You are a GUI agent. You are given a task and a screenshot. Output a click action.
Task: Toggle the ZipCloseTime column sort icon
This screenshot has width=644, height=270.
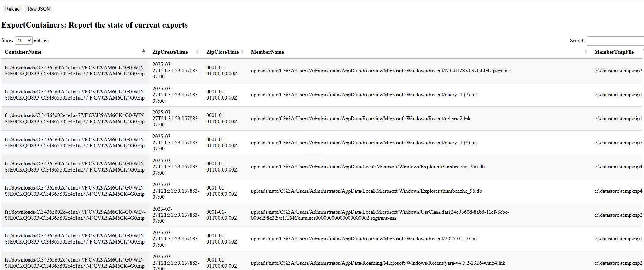click(x=242, y=52)
